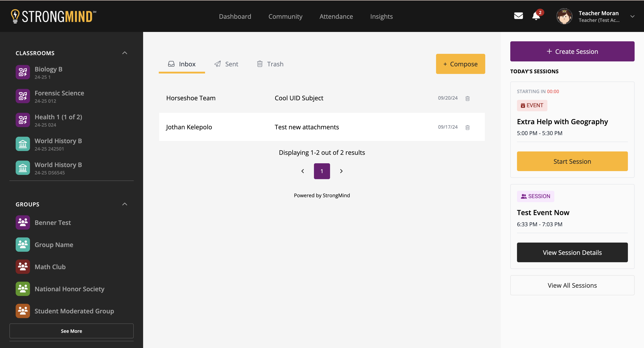Open the notifications bell icon
Image resolution: width=644 pixels, height=348 pixels.
[536, 16]
